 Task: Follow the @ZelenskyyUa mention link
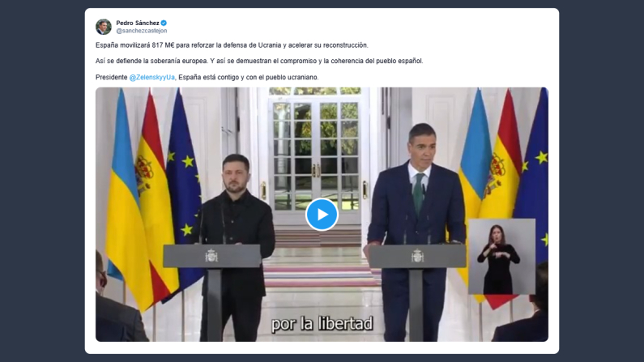pos(152,77)
